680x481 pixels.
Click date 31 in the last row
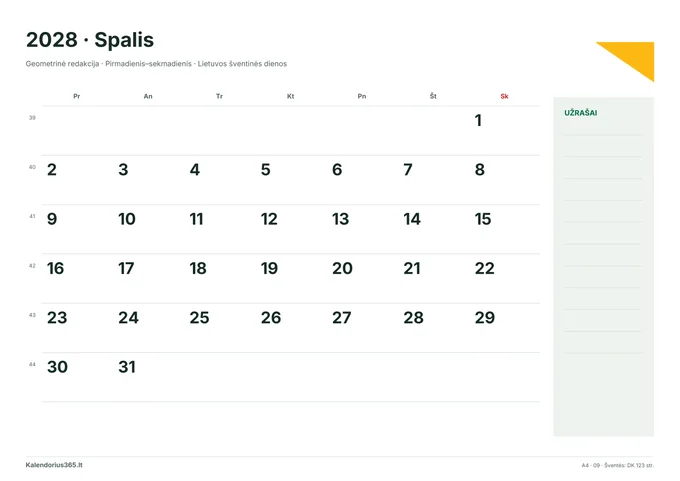click(x=127, y=367)
